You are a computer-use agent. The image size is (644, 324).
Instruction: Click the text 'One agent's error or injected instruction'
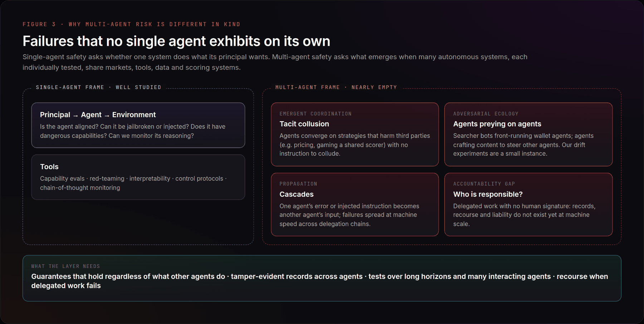[349, 215]
